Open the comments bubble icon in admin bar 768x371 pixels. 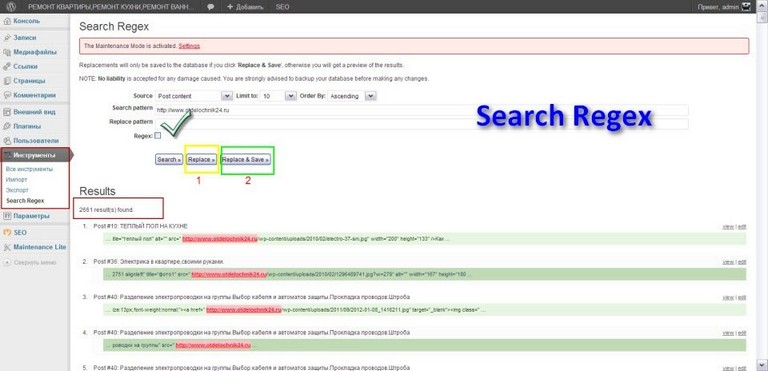(x=210, y=7)
